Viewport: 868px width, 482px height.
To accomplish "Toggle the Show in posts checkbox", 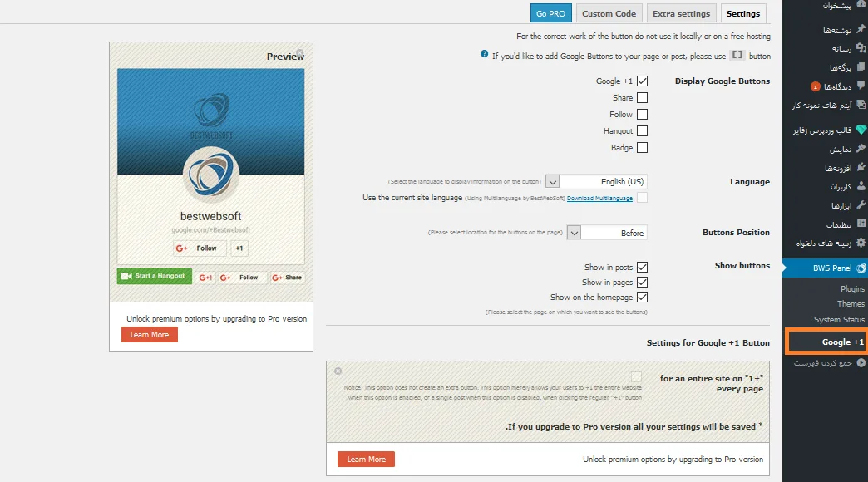I will tap(642, 267).
